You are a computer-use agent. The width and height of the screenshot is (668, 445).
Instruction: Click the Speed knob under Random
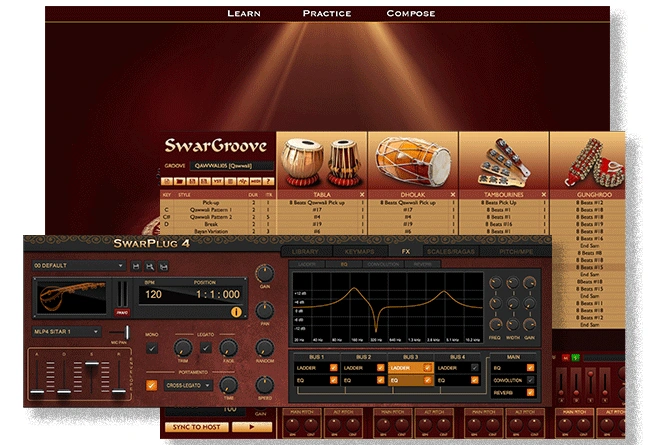point(264,384)
